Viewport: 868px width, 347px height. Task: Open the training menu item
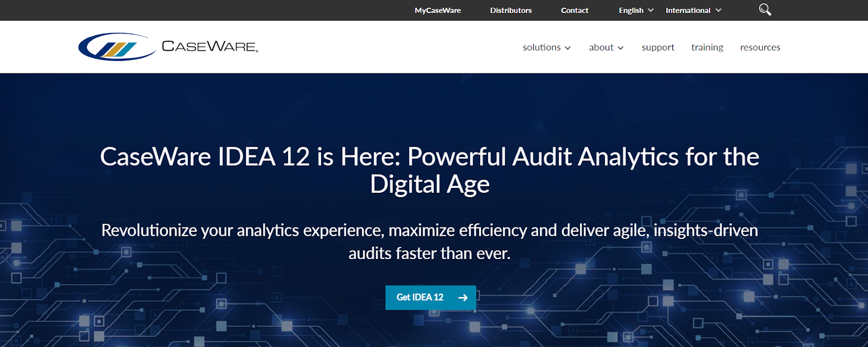pyautogui.click(x=707, y=47)
